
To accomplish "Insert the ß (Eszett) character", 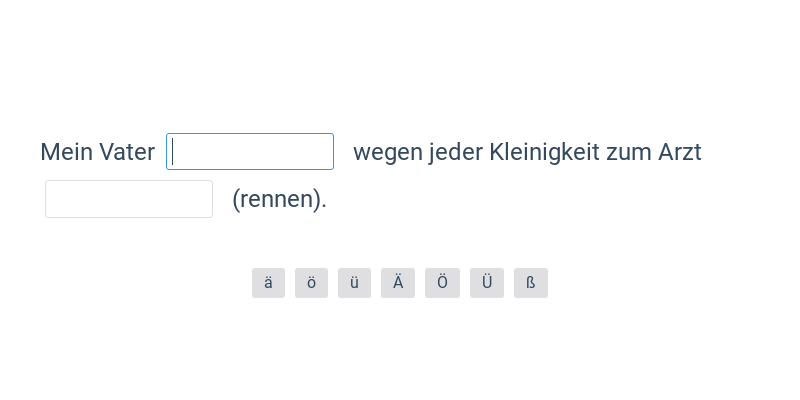I will tap(531, 283).
